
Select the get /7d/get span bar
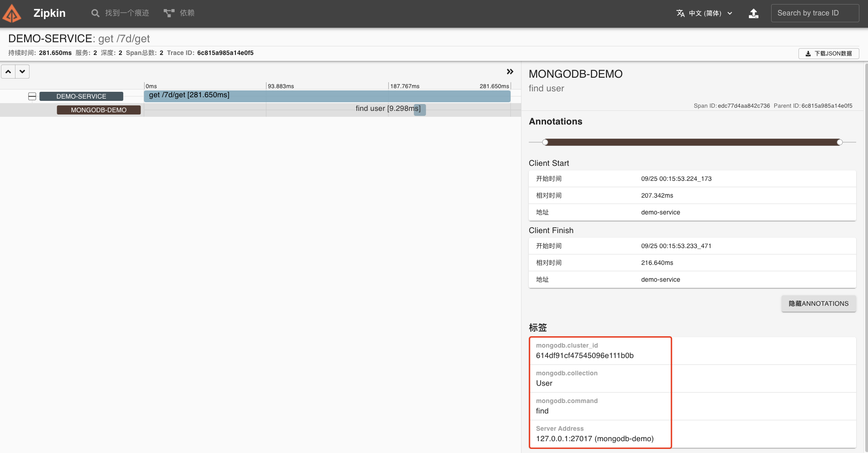coord(327,96)
